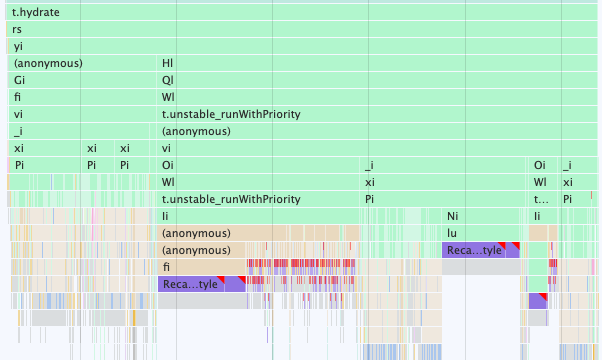Select t.unstable_runWithPriority frame under upper Wl
This screenshot has height=360, width=602.
(x=377, y=114)
